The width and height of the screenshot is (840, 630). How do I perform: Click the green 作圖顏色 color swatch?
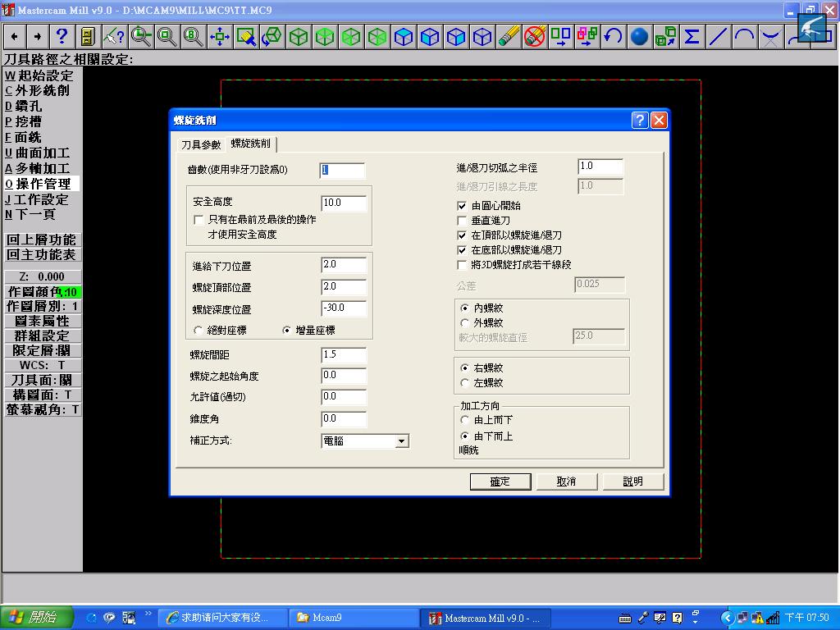(68, 293)
